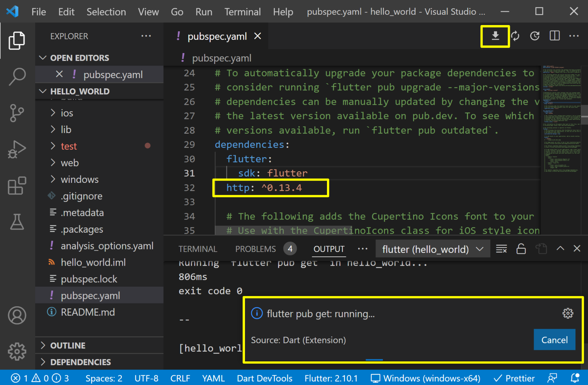Click the Get Packages download icon
This screenshot has width=588, height=385.
[x=495, y=36]
